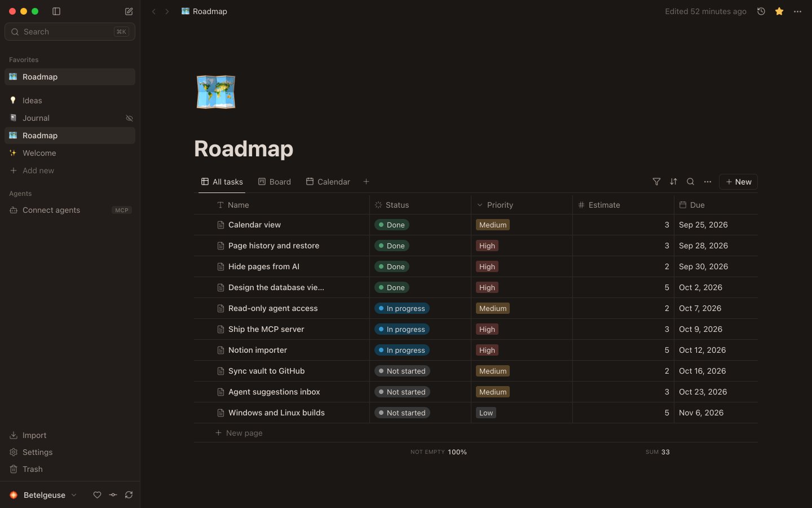Click the Roadmap world map page icon
812x508 pixels.
coord(216,91)
